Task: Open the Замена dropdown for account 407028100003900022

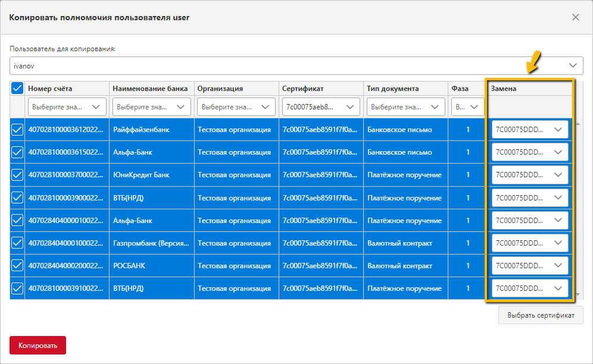Action: point(530,197)
